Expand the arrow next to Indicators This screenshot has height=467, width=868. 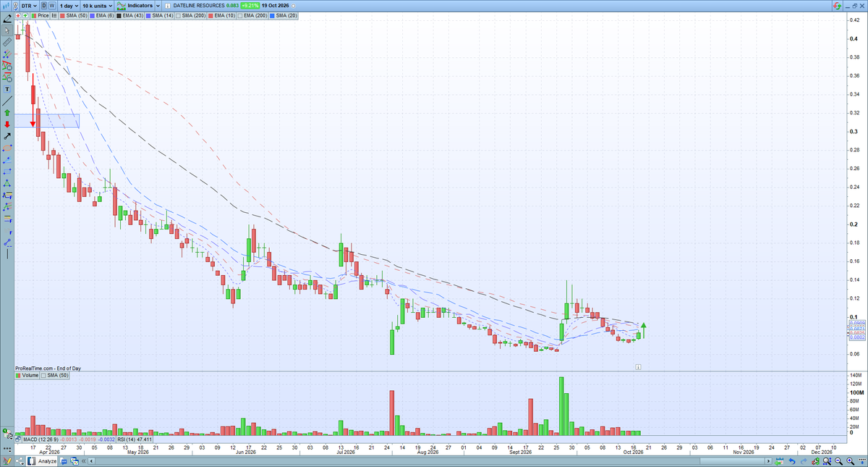point(158,6)
